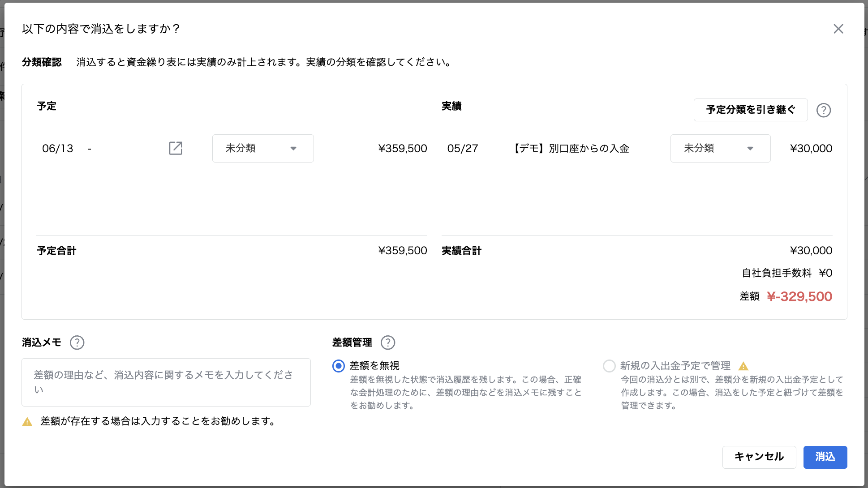Screen dimensions: 868x488
Task: Open help icon next to 差額管理
Action: click(388, 342)
